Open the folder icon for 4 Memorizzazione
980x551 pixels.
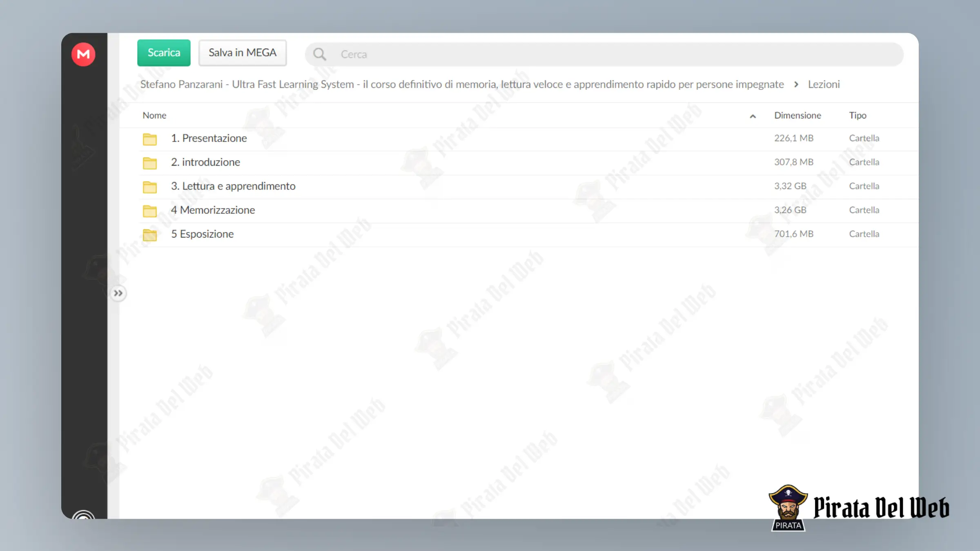[x=150, y=211]
